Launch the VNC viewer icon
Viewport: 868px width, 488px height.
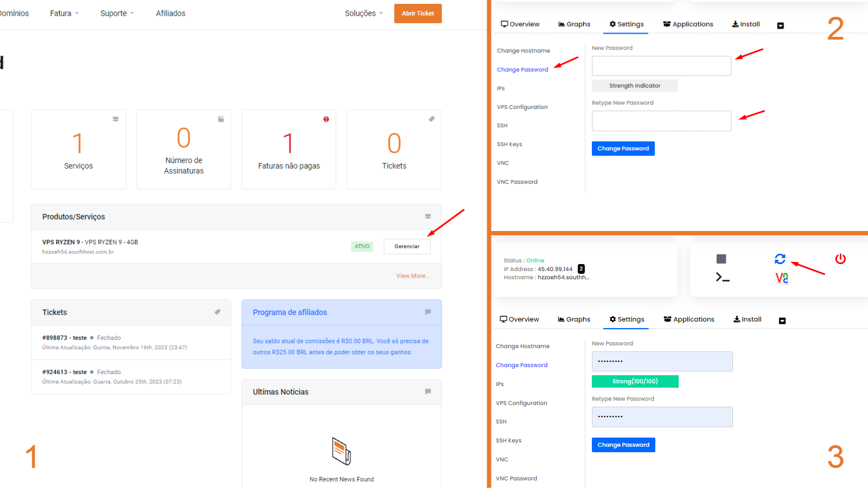coord(781,278)
